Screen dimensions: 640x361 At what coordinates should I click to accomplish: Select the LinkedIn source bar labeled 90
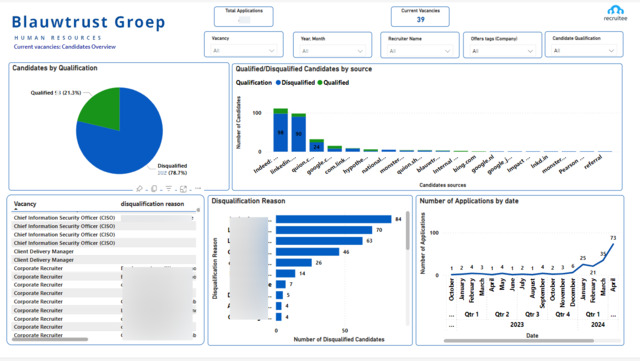click(x=299, y=133)
